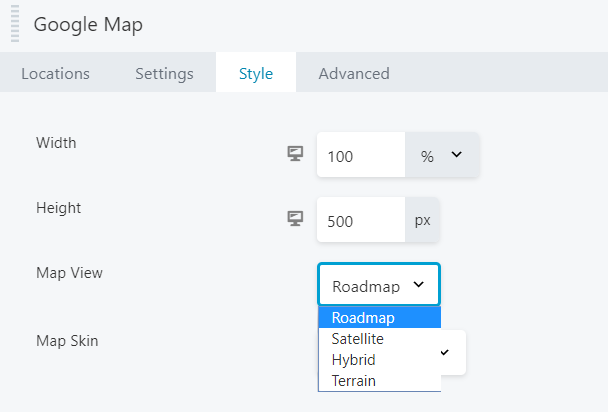Click the px unit label for Height
Screen dimensions: 608x412
pyautogui.click(x=422, y=221)
